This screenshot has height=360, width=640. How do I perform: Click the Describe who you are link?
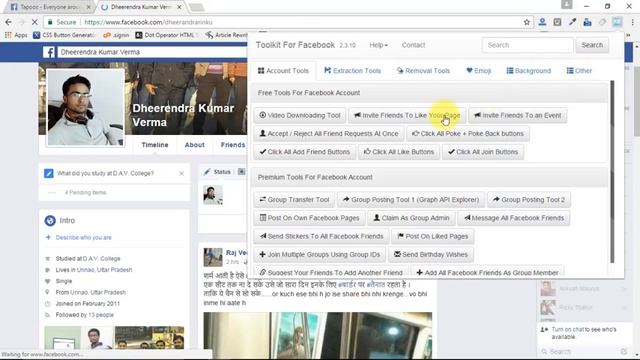(x=83, y=238)
